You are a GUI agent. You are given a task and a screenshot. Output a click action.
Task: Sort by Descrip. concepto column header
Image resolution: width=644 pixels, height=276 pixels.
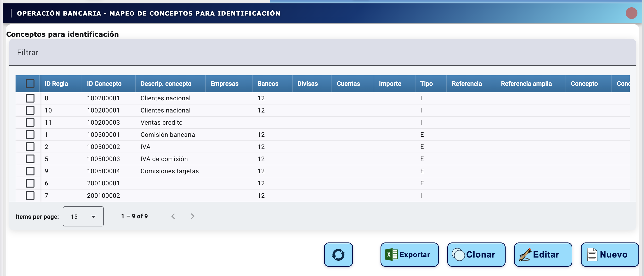click(166, 84)
